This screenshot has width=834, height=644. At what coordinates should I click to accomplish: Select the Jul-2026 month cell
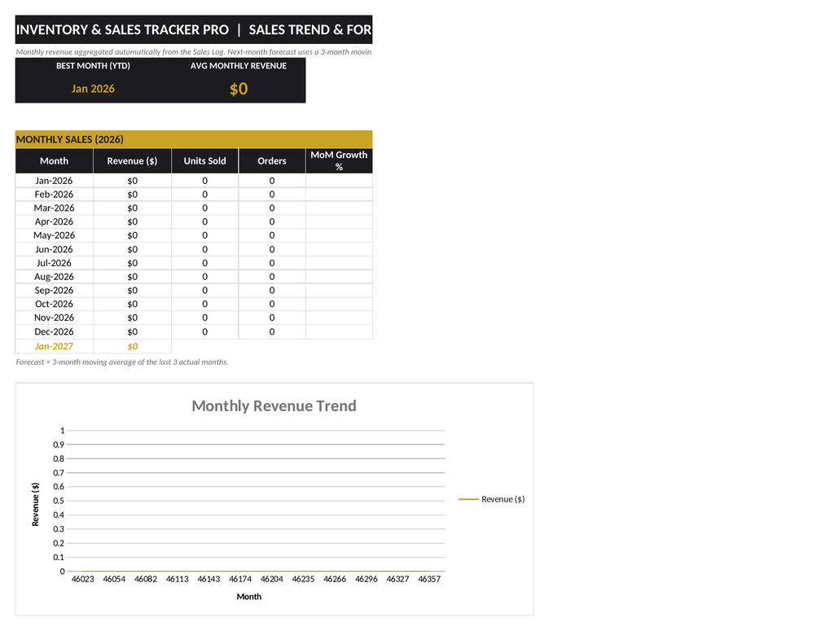pyautogui.click(x=55, y=263)
